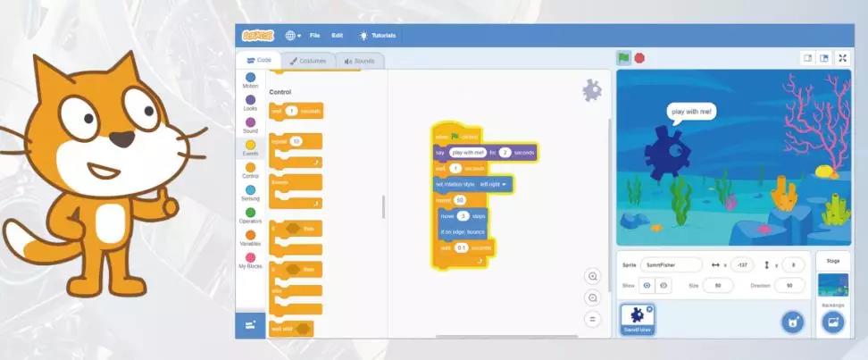This screenshot has height=360, width=868.
Task: Click the sprite x position field
Action: tap(742, 265)
